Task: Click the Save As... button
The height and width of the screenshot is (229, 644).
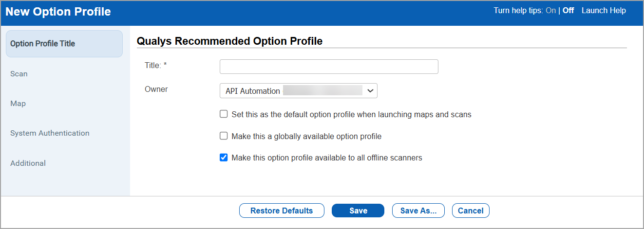Action: click(418, 211)
